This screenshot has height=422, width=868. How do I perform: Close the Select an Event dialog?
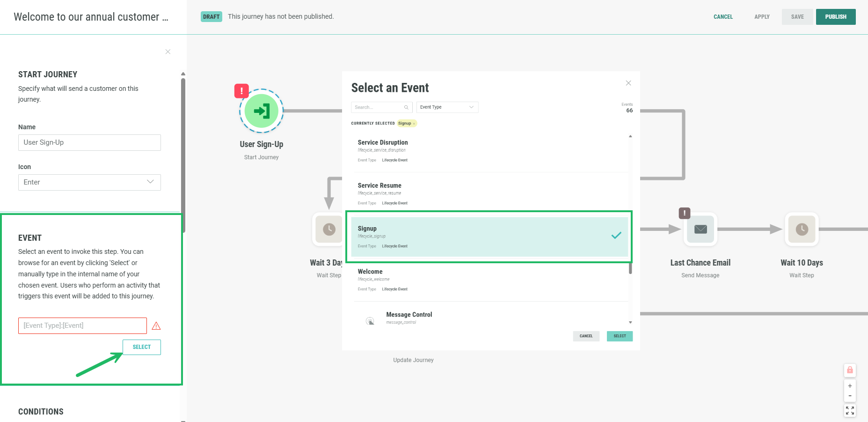coord(628,83)
